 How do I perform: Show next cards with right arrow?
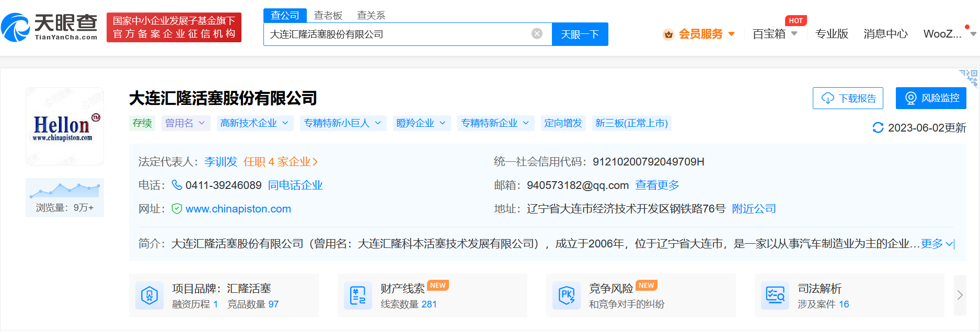point(960,295)
